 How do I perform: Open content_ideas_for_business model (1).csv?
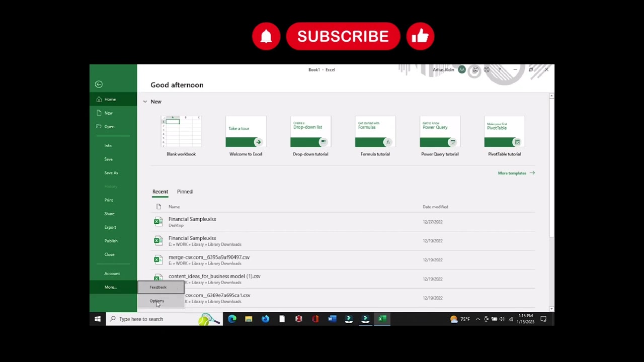click(x=343, y=279)
